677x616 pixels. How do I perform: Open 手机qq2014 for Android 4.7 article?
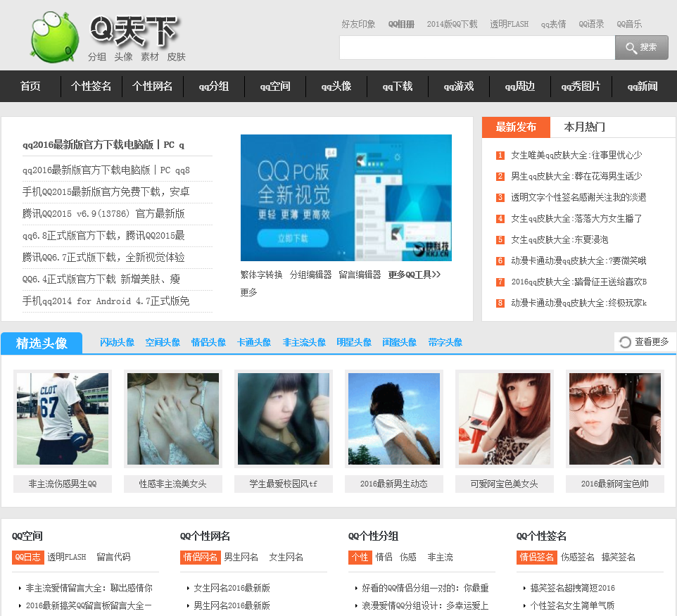click(x=106, y=301)
